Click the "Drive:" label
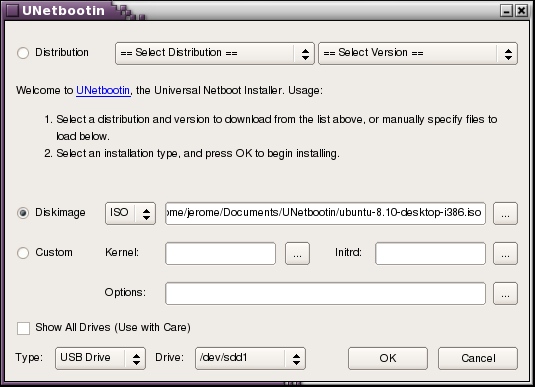Image resolution: width=535 pixels, height=387 pixels. (169, 357)
